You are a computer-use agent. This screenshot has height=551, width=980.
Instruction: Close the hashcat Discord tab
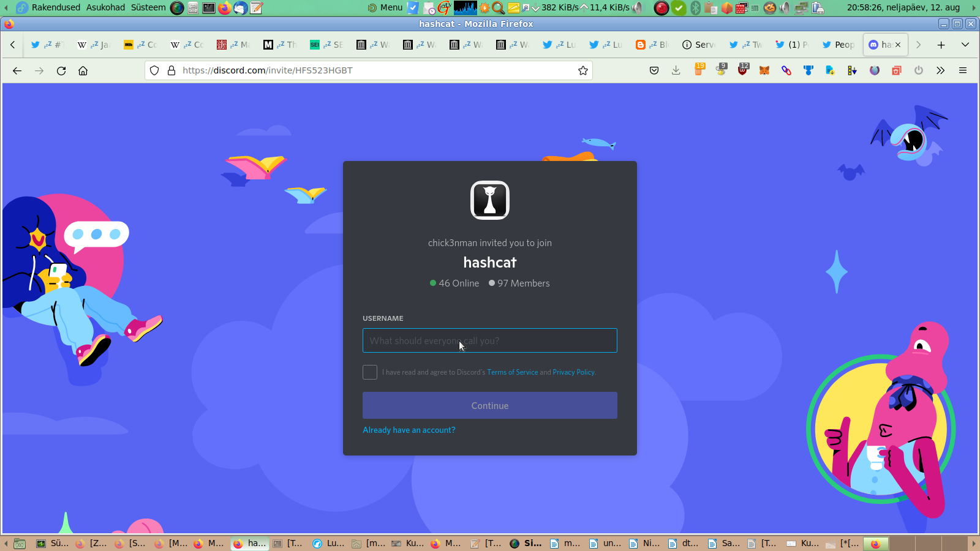[x=898, y=45]
